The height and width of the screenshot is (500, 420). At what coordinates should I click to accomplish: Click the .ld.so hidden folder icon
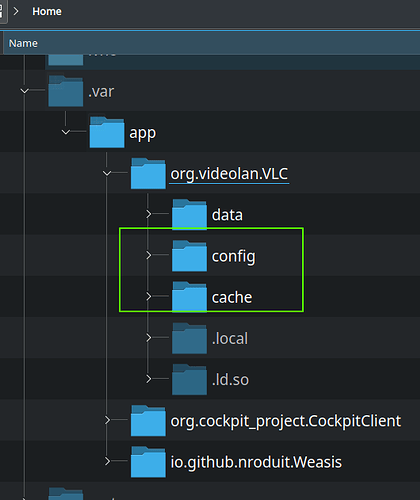(189, 379)
